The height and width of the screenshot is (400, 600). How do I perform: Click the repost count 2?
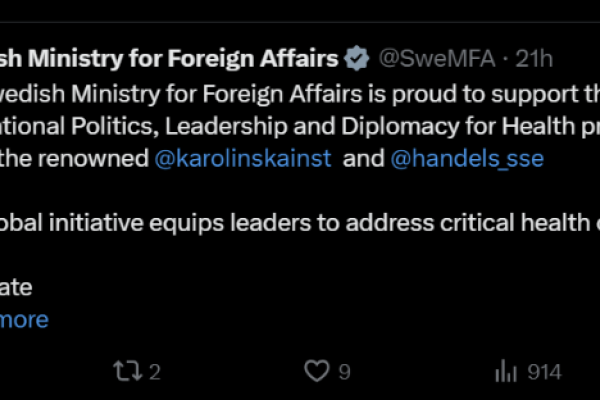[x=154, y=372]
